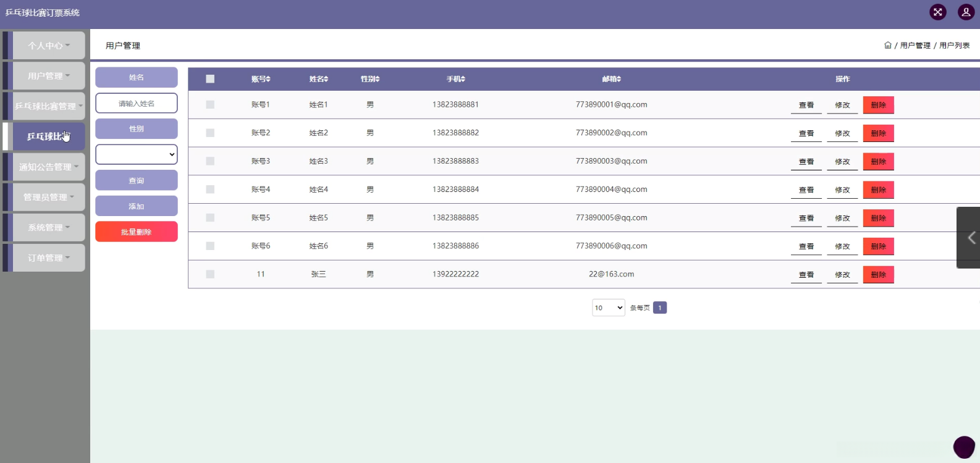Tick the checkbox for row 账号4
Image resolution: width=980 pixels, height=463 pixels.
point(210,190)
